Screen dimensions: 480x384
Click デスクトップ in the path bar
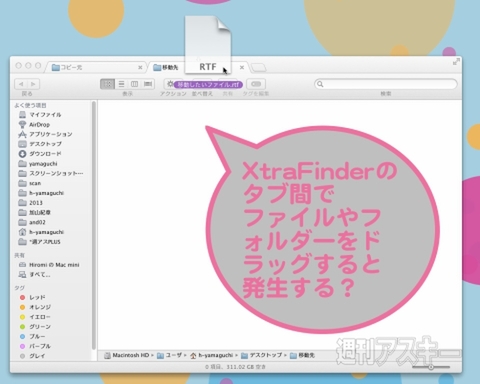point(262,355)
